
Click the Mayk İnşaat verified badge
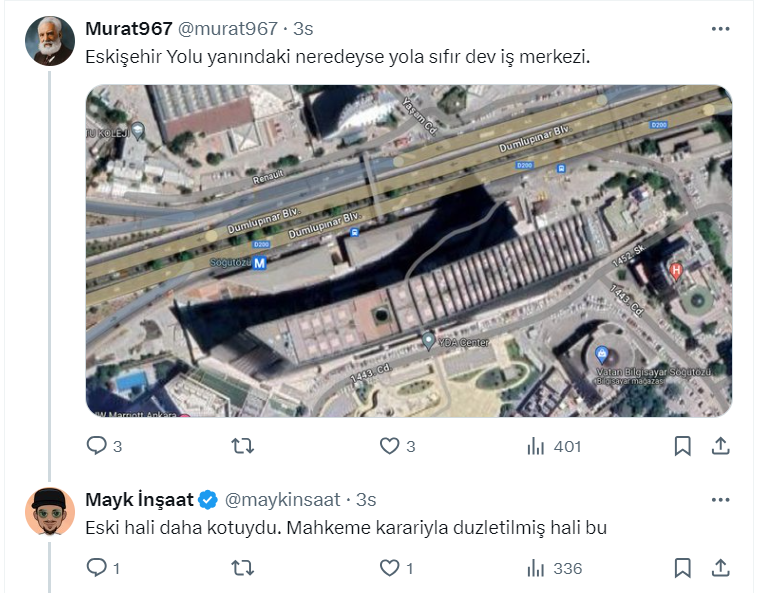point(208,499)
